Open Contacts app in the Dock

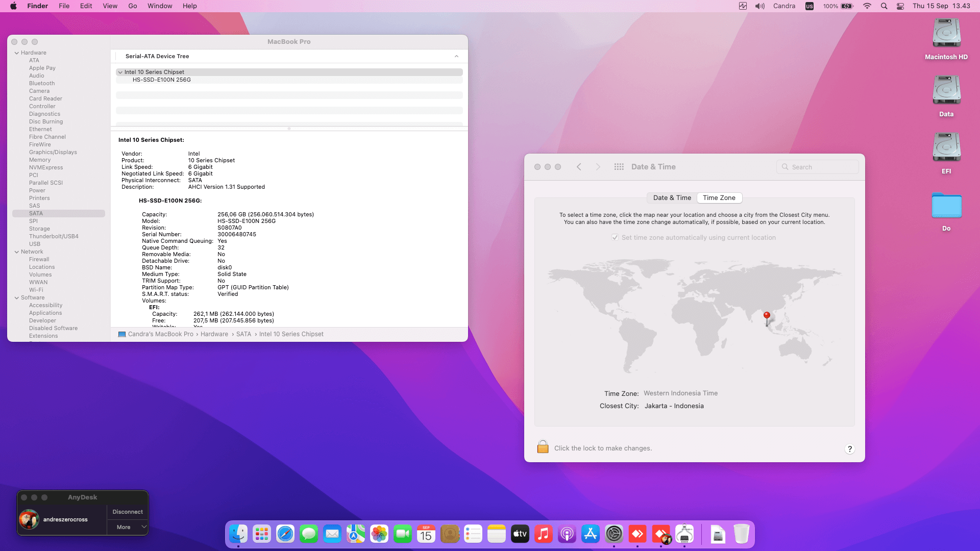coord(450,534)
